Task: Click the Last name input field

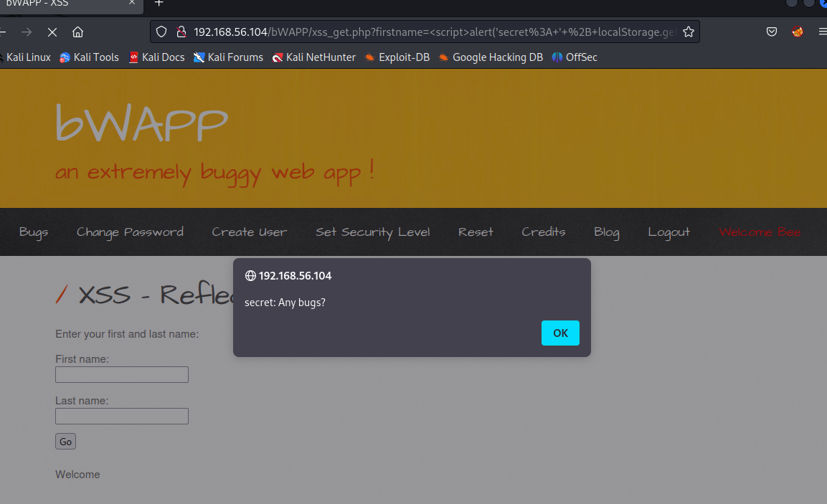Action: pyautogui.click(x=122, y=416)
